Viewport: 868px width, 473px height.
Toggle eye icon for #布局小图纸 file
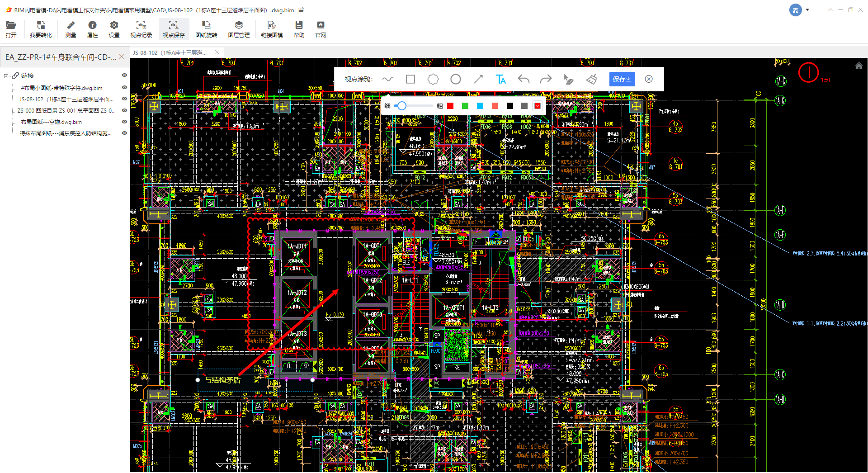[x=124, y=88]
